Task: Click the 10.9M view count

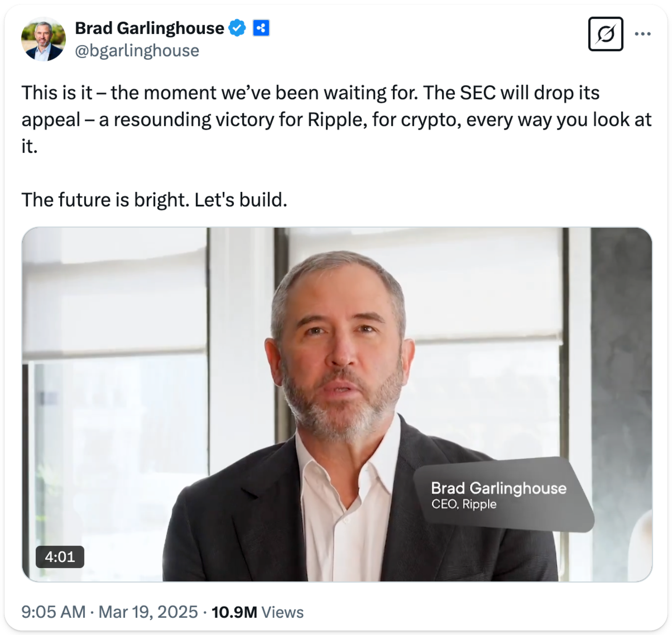Action: [234, 612]
